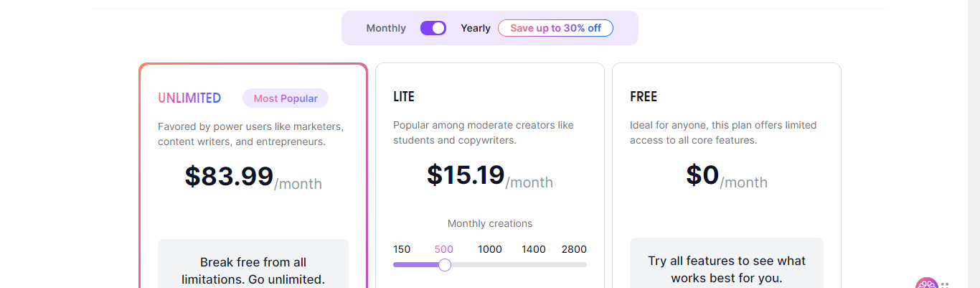The height and width of the screenshot is (288, 980).
Task: Click the Save up to 30% off badge
Action: [555, 28]
